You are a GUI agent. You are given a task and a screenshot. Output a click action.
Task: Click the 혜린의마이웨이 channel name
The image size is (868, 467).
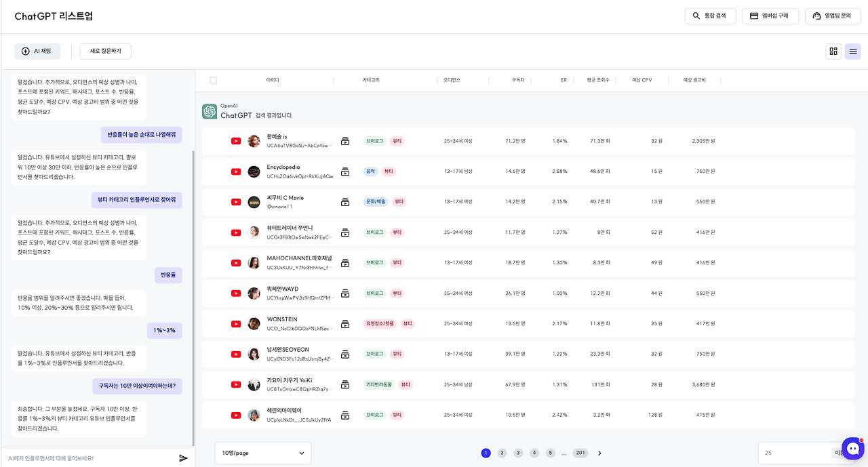pyautogui.click(x=284, y=410)
